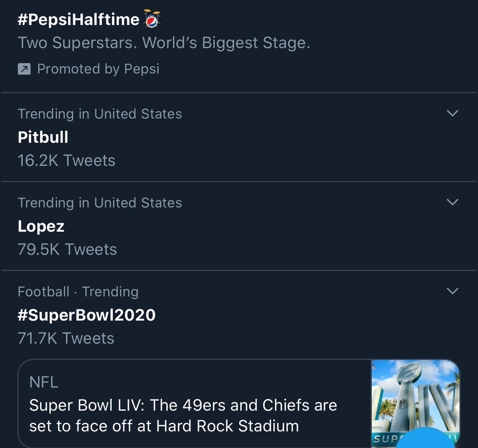
Task: Tap the NFL source label in card
Action: click(x=44, y=382)
